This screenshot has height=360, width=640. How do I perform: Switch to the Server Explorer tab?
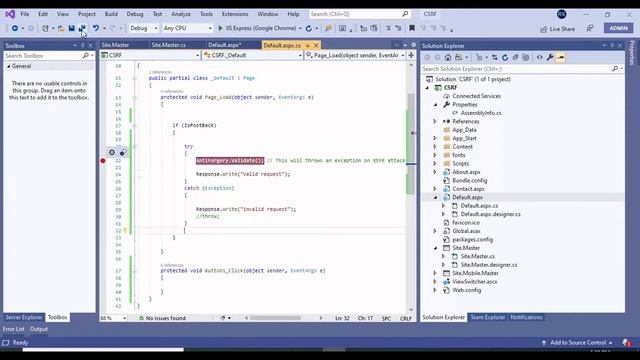pyautogui.click(x=24, y=317)
